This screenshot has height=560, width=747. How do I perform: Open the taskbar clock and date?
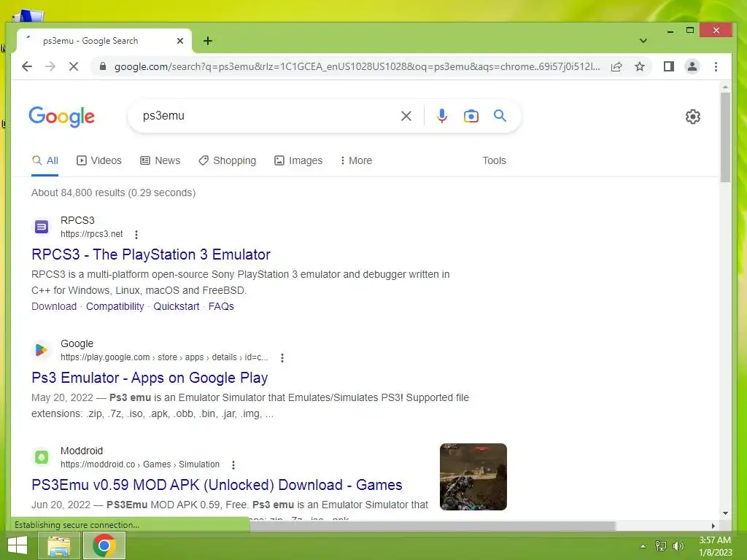pos(715,546)
